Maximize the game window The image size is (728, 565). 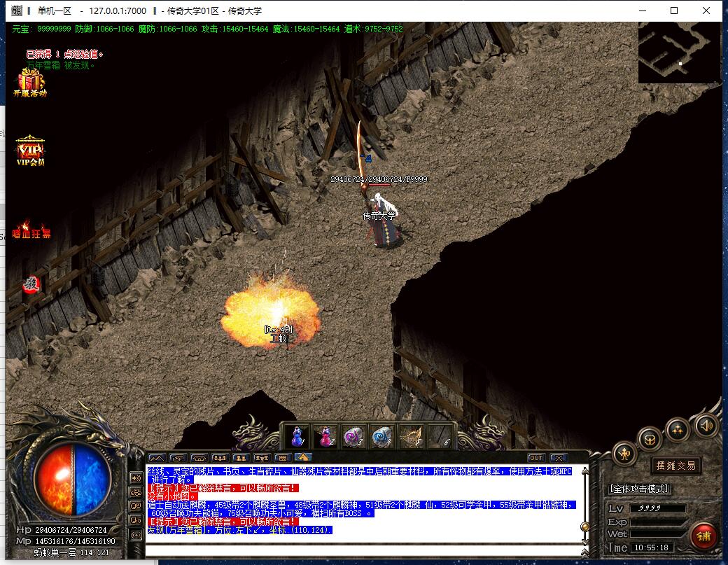674,11
